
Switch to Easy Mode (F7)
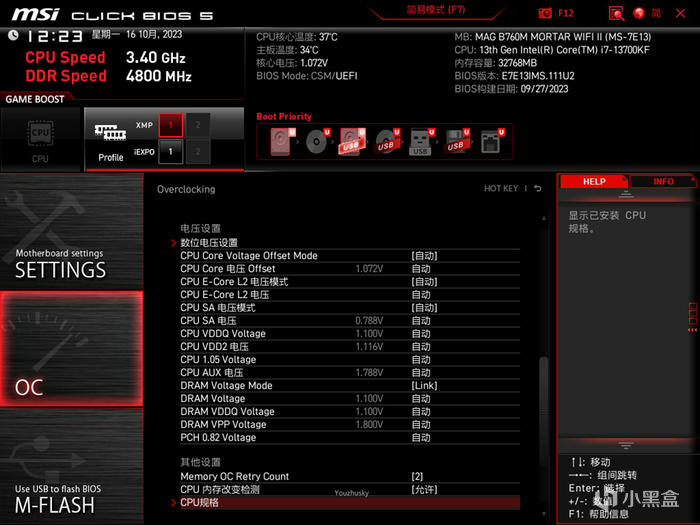click(436, 10)
